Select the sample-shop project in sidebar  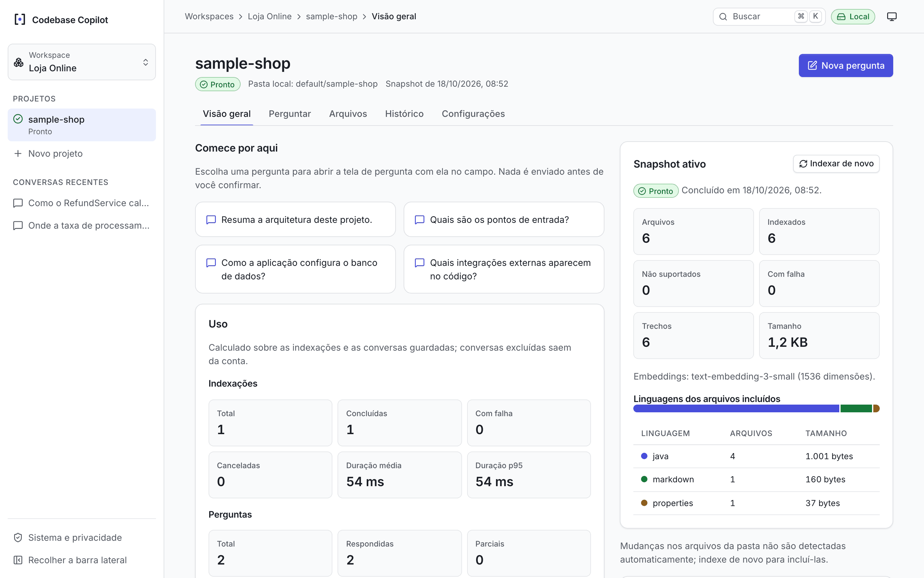pyautogui.click(x=82, y=125)
